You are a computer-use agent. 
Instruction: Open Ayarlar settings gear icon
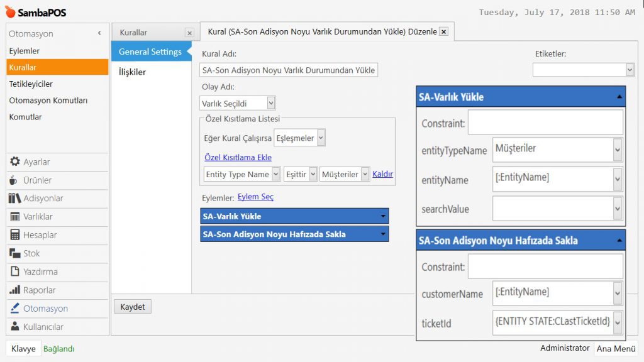point(14,162)
